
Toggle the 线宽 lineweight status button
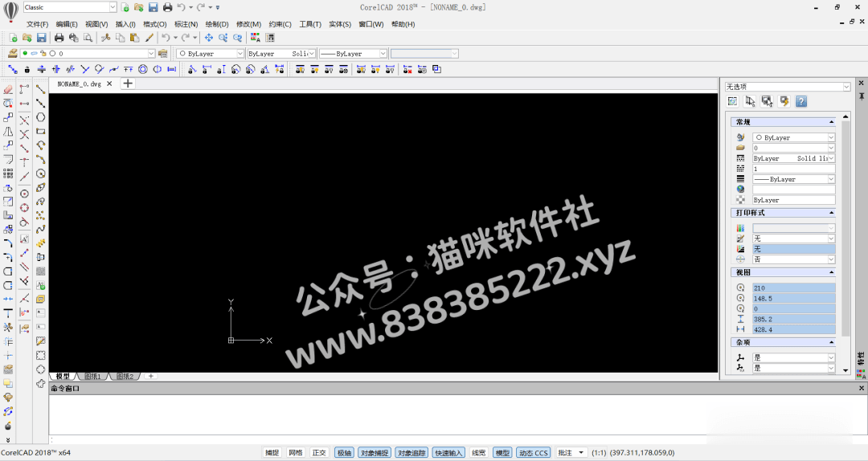point(479,453)
